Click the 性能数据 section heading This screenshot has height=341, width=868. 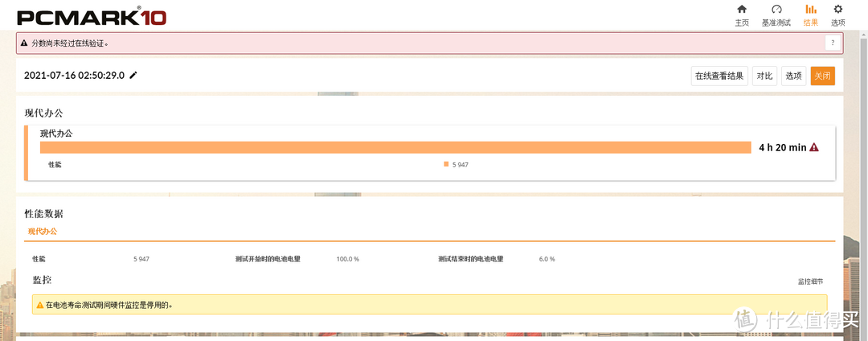(x=43, y=213)
